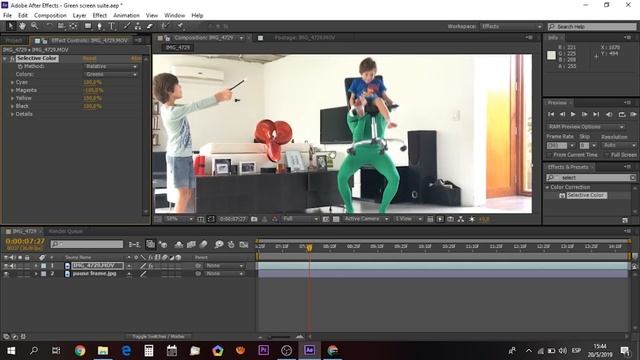Viewport: 640px width, 360px height.
Task: Enable From Current Time checkbox
Action: [550, 155]
